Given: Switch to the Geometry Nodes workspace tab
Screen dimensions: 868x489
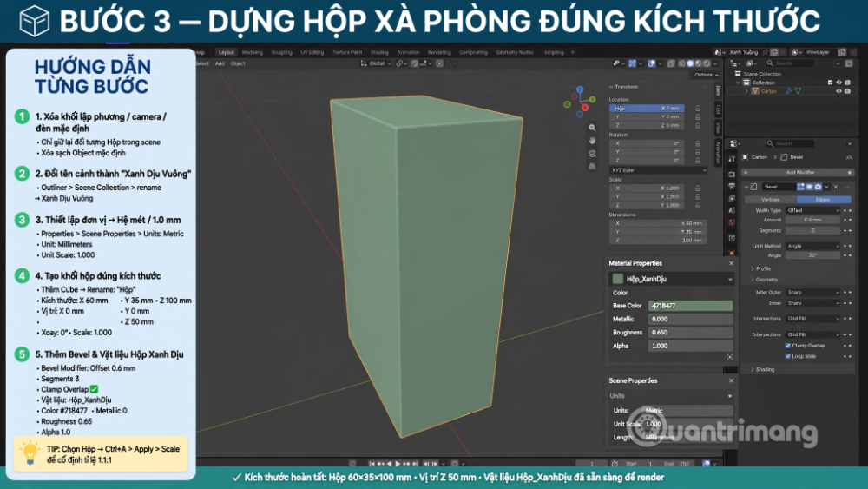Looking at the screenshot, I should [514, 52].
